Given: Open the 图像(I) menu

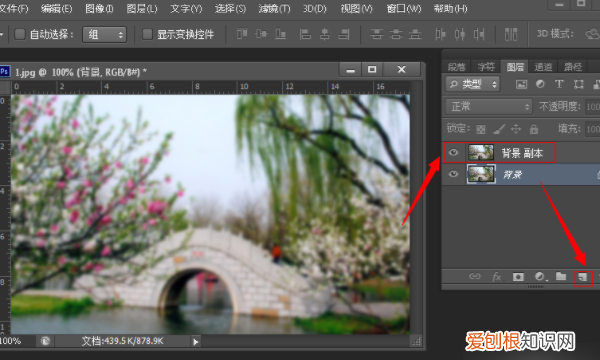Looking at the screenshot, I should [99, 8].
